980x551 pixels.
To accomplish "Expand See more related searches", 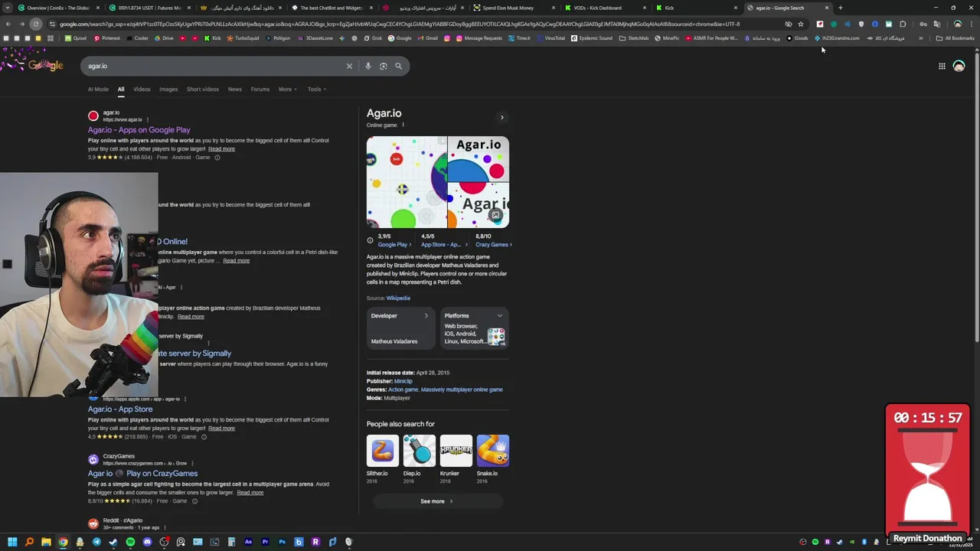I will pos(437,501).
